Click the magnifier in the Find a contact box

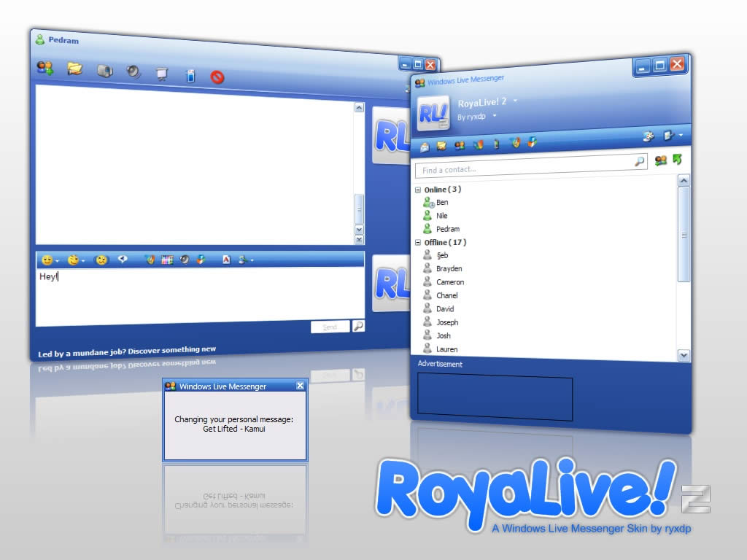[x=639, y=162]
